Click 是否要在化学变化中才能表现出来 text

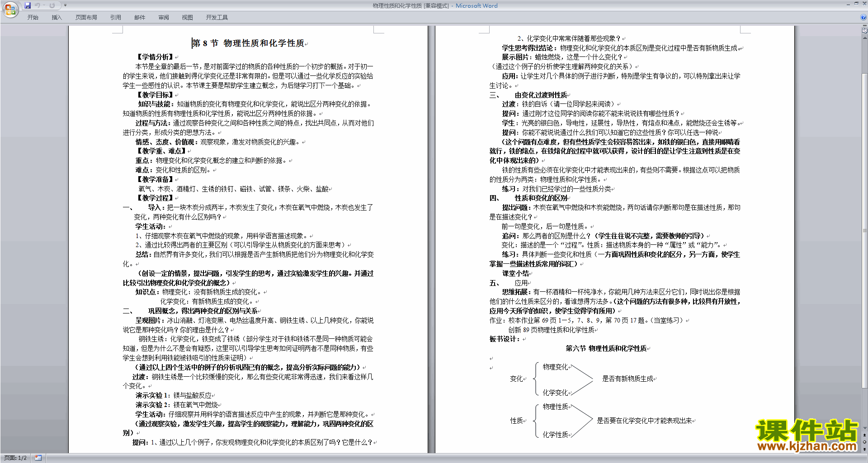tap(644, 421)
